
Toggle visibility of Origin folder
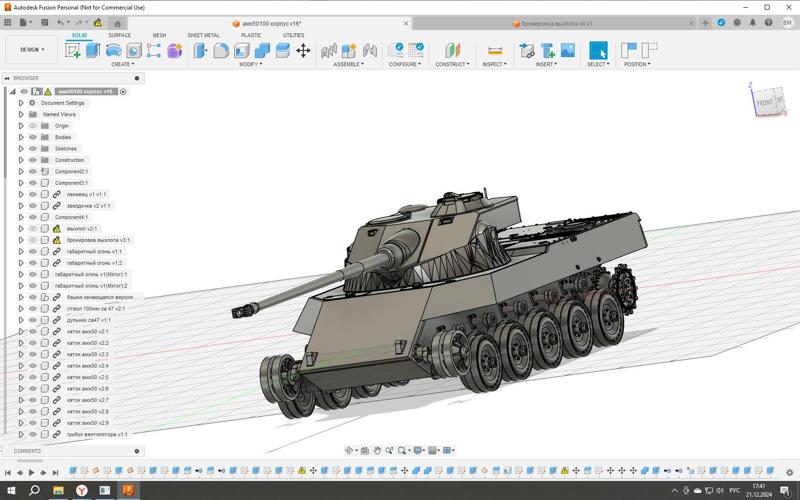(33, 126)
